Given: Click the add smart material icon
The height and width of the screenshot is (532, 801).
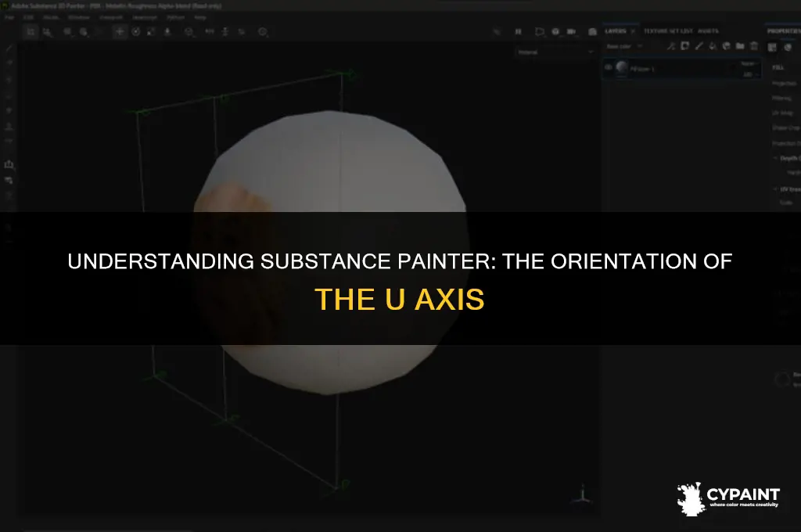Looking at the screenshot, I should 727,46.
